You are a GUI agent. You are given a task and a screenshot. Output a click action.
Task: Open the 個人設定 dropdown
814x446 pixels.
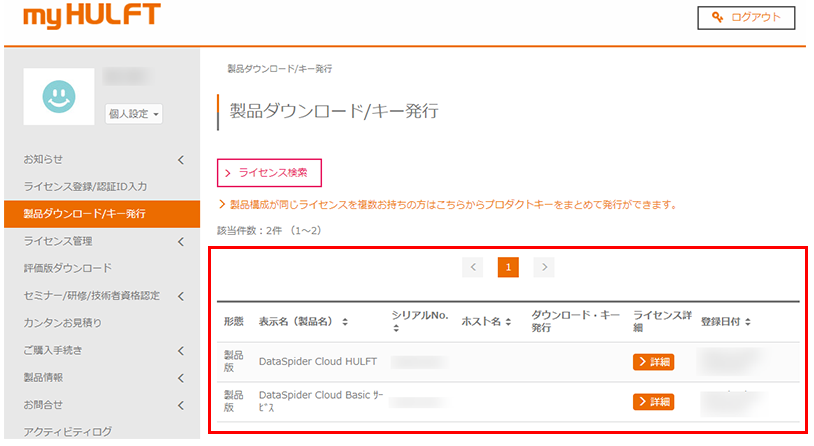click(x=134, y=114)
